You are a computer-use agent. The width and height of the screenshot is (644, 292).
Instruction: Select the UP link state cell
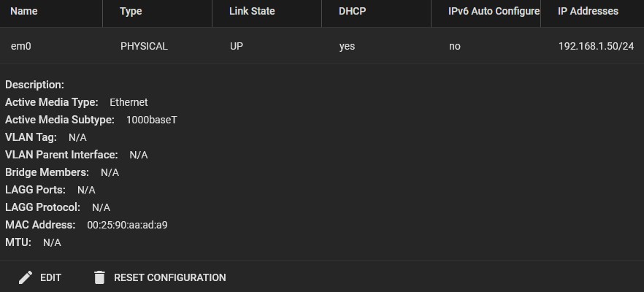[x=236, y=47]
